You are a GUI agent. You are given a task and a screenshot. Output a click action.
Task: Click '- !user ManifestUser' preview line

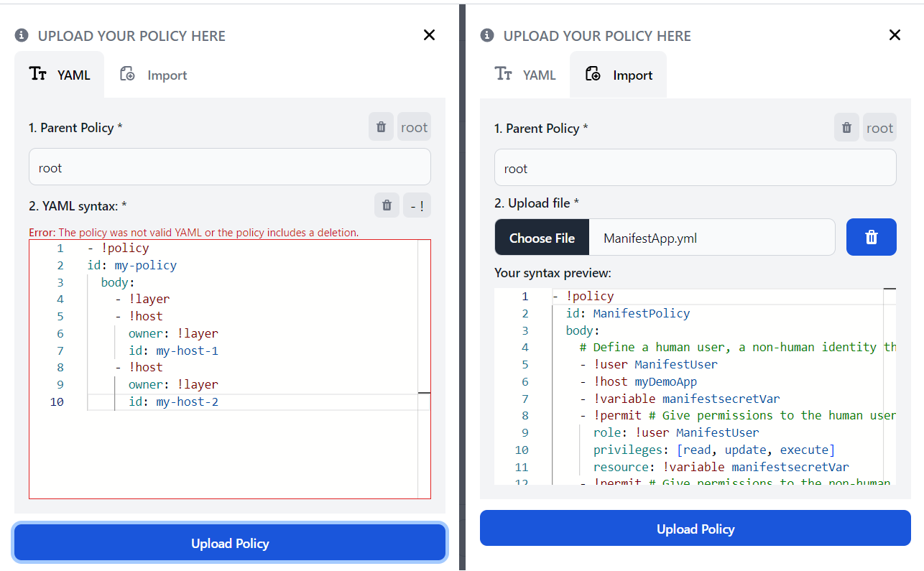coord(649,364)
